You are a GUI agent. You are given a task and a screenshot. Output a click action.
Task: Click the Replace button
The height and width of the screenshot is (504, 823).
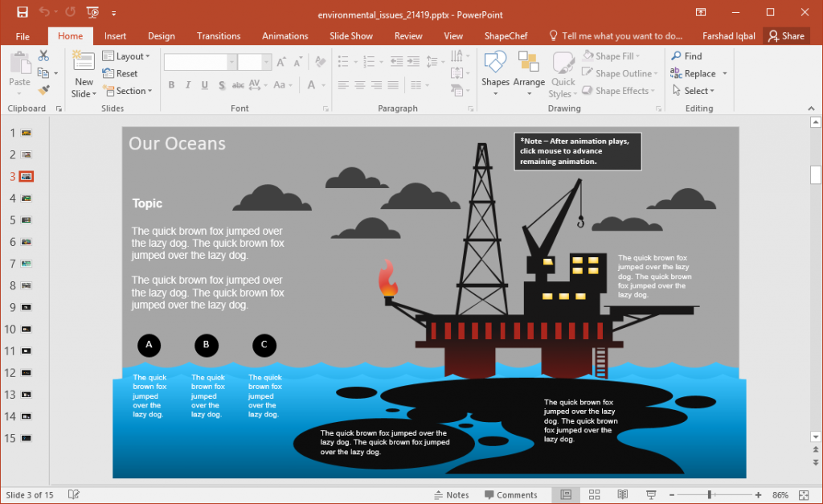pyautogui.click(x=697, y=73)
